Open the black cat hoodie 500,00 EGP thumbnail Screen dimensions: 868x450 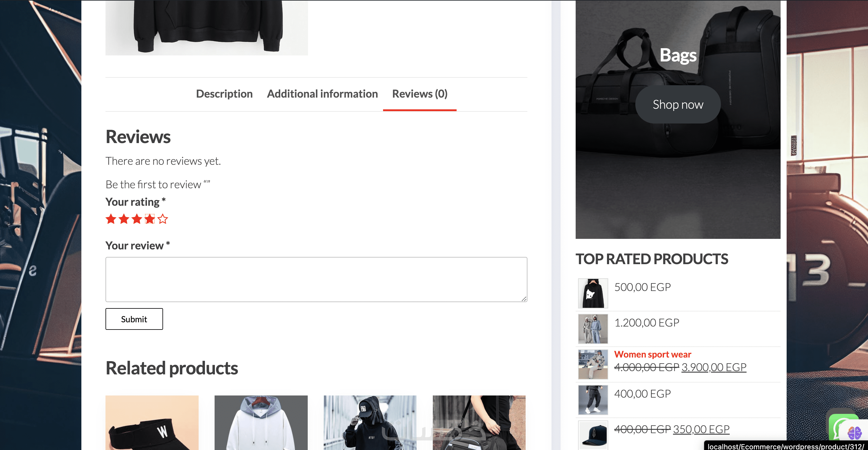click(593, 293)
